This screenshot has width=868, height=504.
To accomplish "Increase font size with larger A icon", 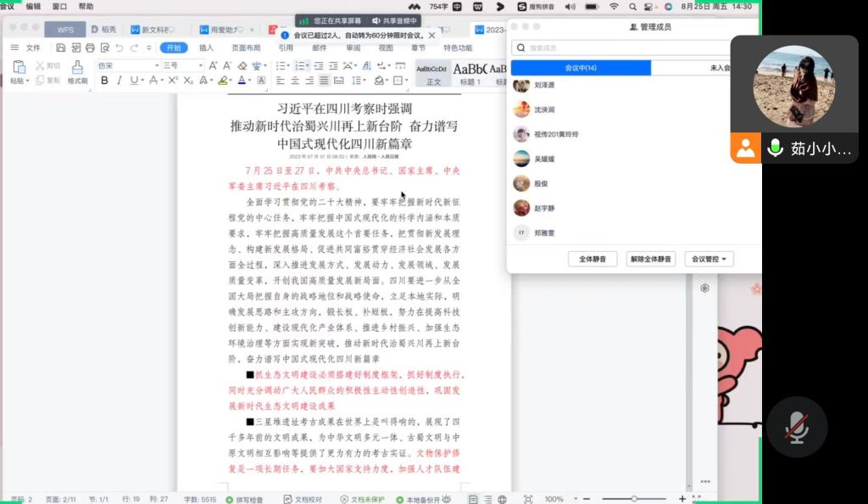I will coord(213,65).
